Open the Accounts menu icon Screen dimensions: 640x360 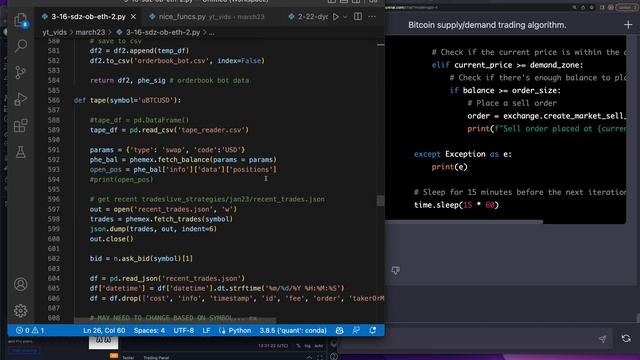20,284
